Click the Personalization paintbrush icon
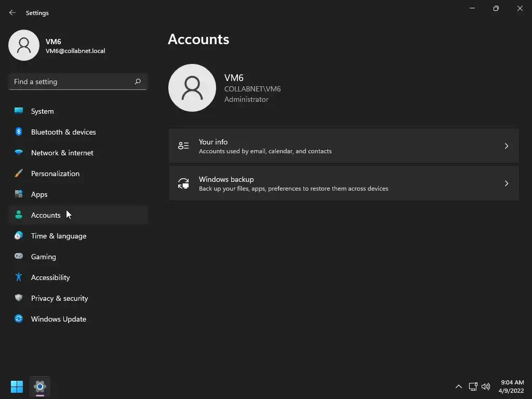The height and width of the screenshot is (399, 532). (19, 174)
